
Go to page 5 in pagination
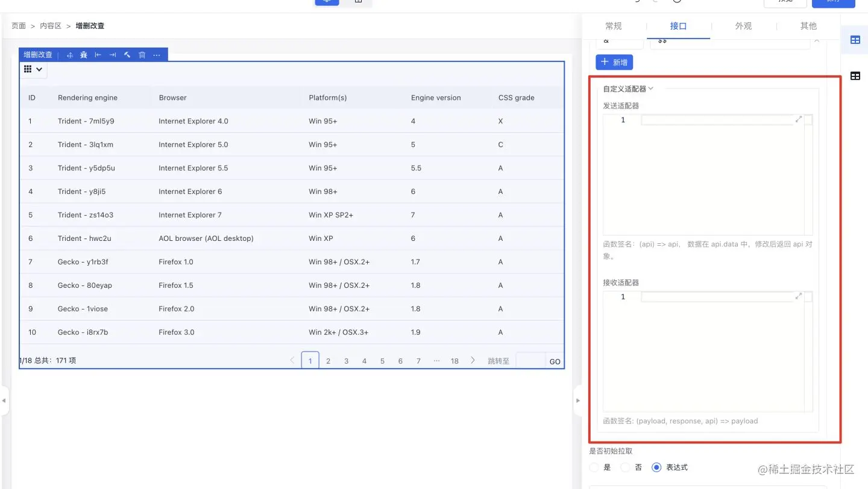tap(382, 361)
